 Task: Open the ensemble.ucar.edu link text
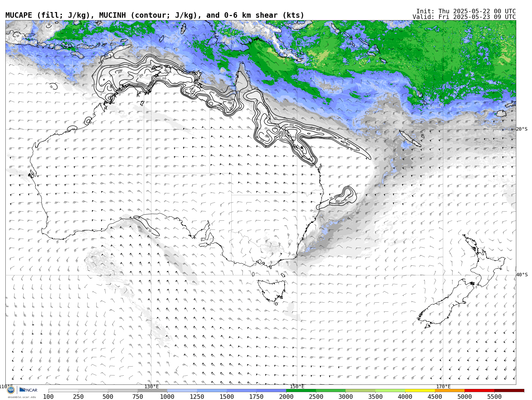click(22, 397)
